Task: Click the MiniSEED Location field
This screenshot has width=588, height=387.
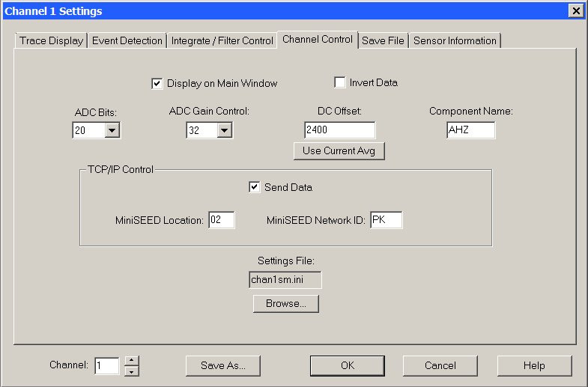Action: pos(222,220)
